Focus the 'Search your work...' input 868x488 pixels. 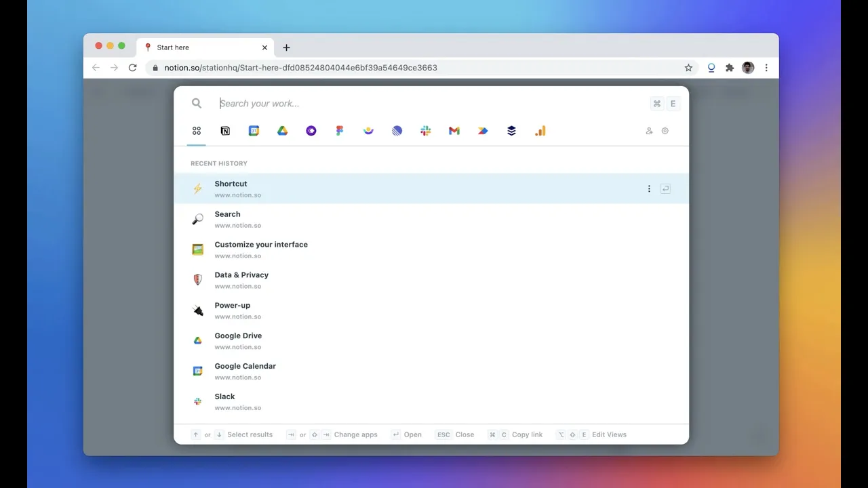tap(431, 104)
